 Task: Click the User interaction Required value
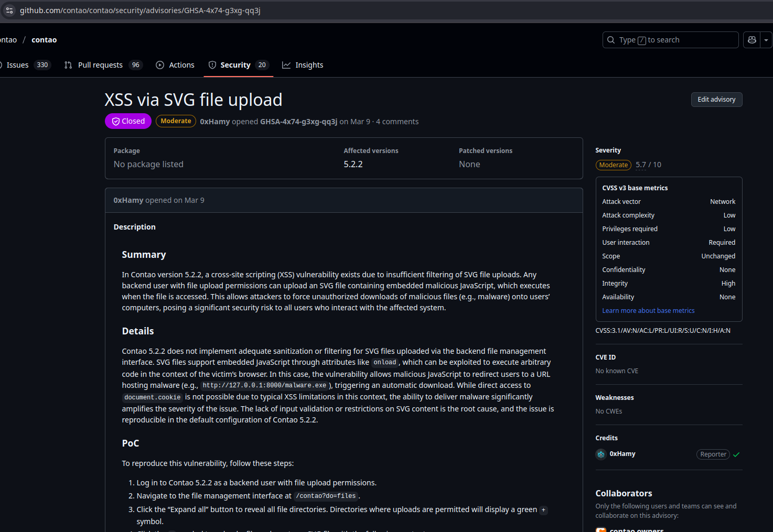722,243
